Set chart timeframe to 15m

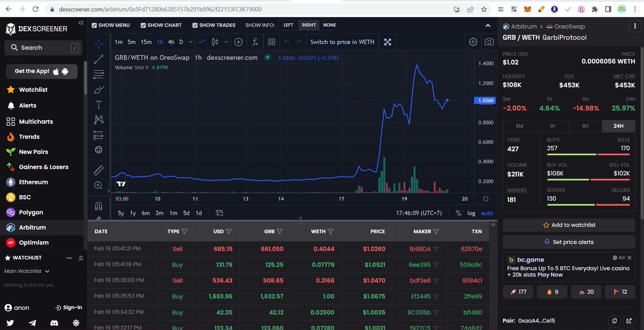coord(146,42)
